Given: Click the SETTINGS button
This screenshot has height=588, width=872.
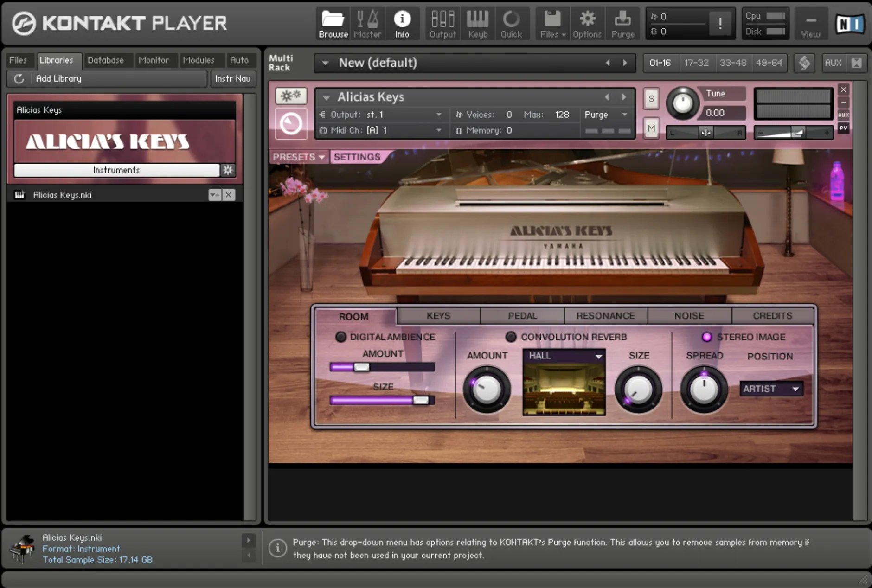Looking at the screenshot, I should [x=357, y=157].
